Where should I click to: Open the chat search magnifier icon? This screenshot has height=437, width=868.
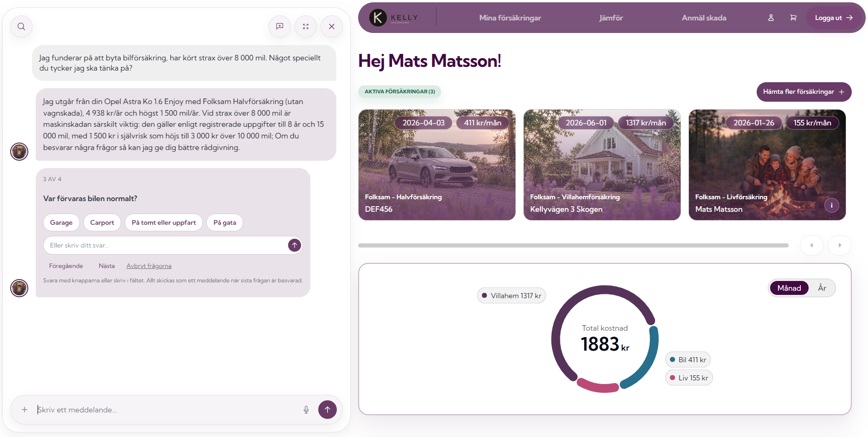(x=21, y=26)
